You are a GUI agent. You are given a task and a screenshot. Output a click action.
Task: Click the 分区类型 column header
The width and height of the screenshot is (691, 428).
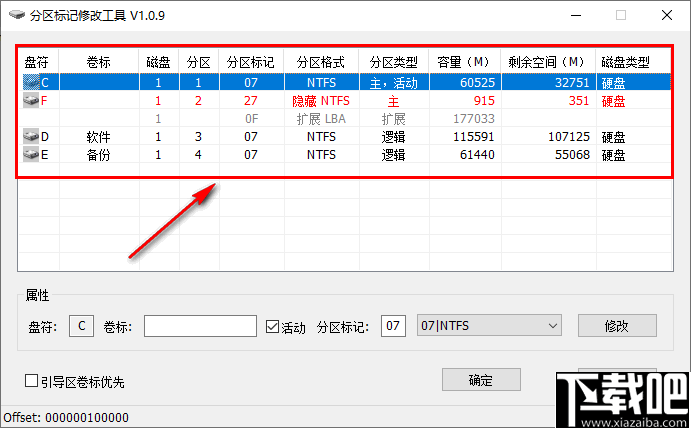(394, 62)
